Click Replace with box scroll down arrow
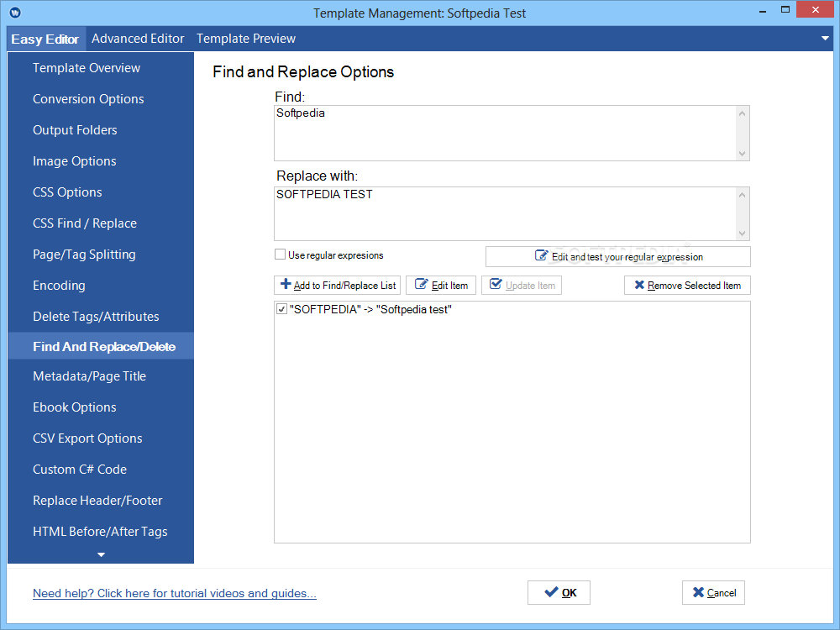The height and width of the screenshot is (630, 840). pos(742,233)
